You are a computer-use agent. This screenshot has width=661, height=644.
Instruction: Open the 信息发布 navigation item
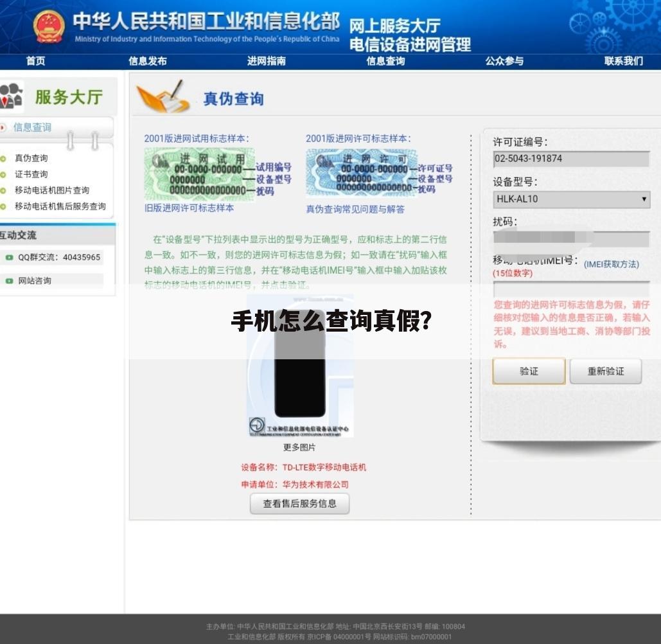pos(148,61)
